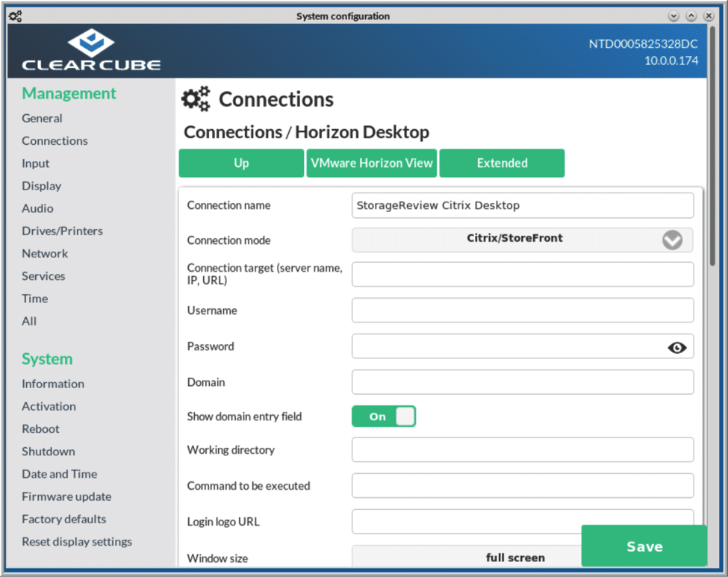Open the Drives/Printers settings page
The height and width of the screenshot is (577, 728).
tap(62, 231)
